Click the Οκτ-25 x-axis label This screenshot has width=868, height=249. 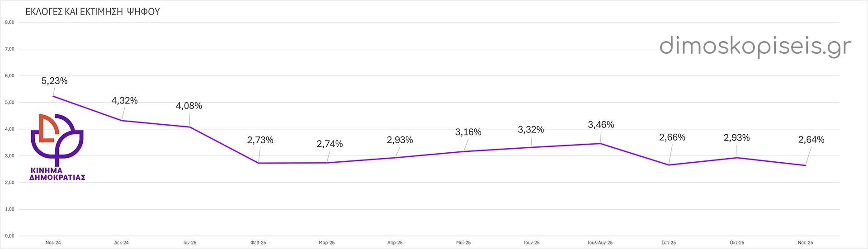[737, 243]
